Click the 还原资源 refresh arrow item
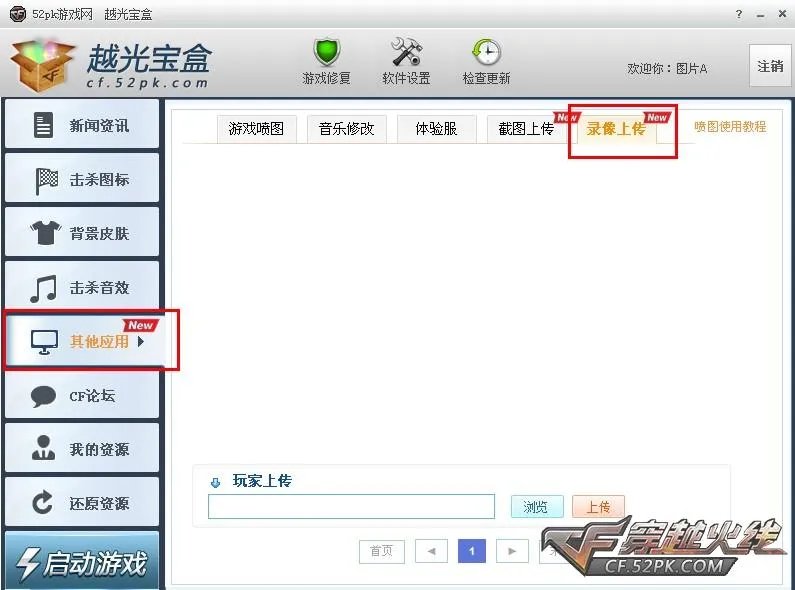Screen dimensions: 795x590 click(x=82, y=503)
